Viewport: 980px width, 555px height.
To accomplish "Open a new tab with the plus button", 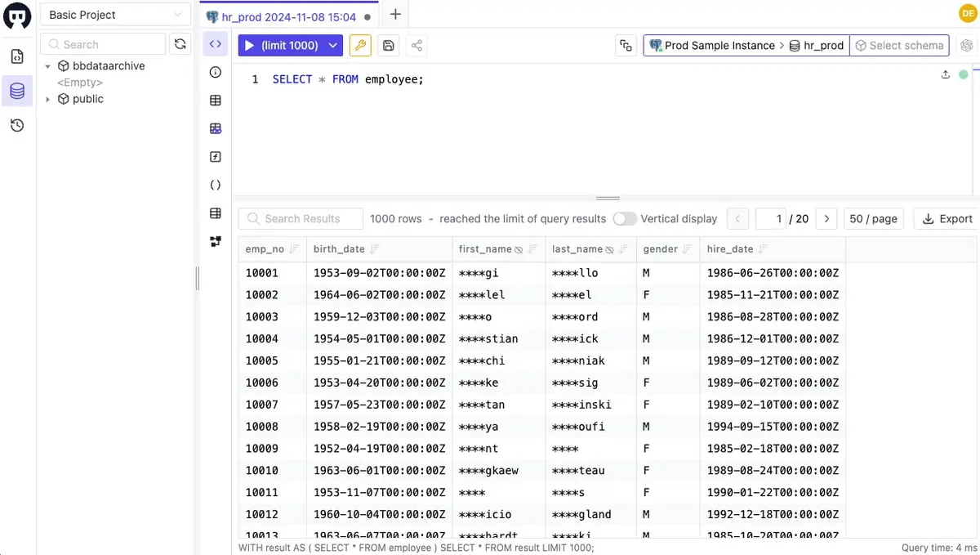I will pos(395,14).
